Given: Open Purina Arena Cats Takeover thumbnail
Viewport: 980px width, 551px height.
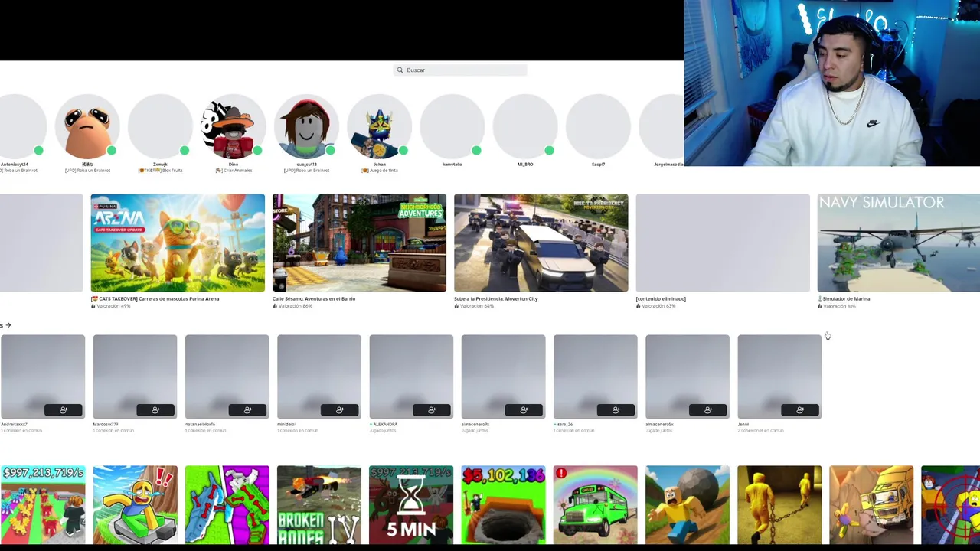Looking at the screenshot, I should tap(178, 243).
